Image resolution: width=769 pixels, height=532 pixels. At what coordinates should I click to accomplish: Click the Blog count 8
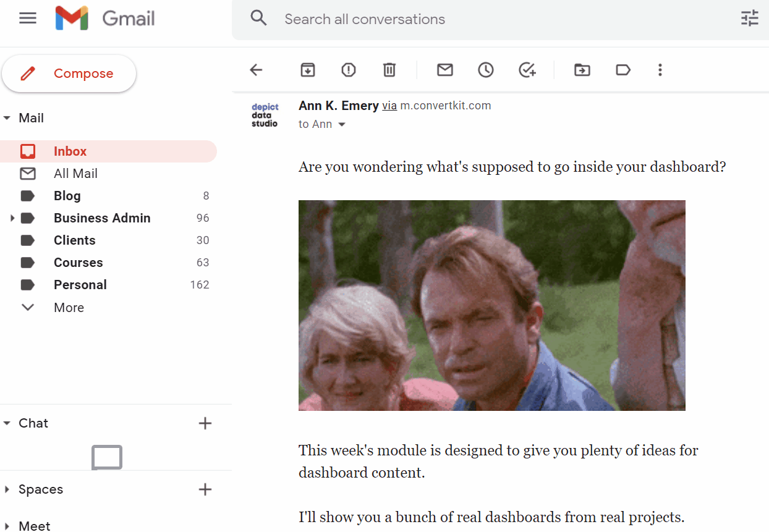coord(206,196)
